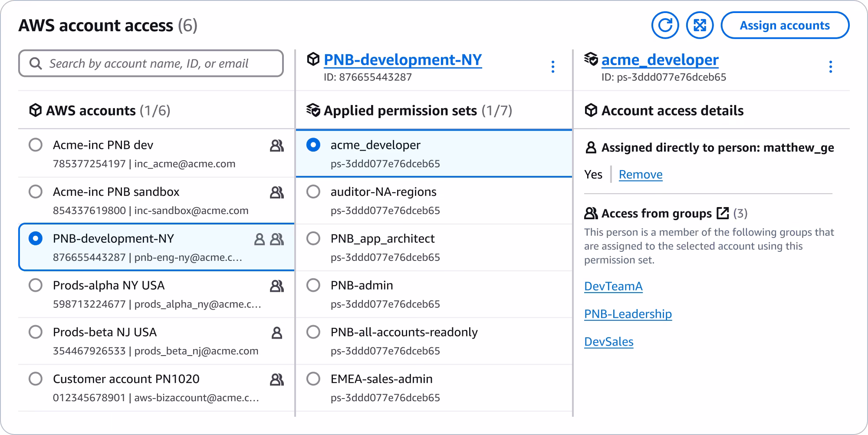868x435 pixels.
Task: Open the PNB-development-NY header link
Action: (x=403, y=59)
